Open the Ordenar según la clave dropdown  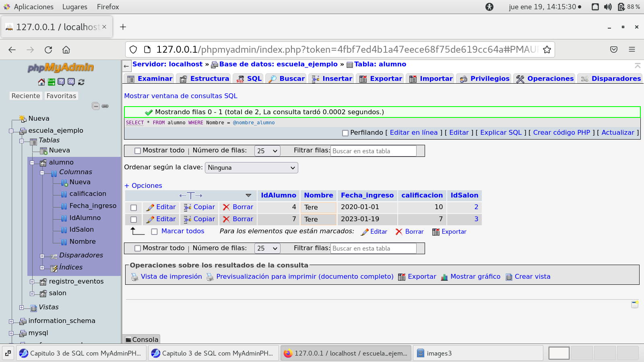point(252,168)
